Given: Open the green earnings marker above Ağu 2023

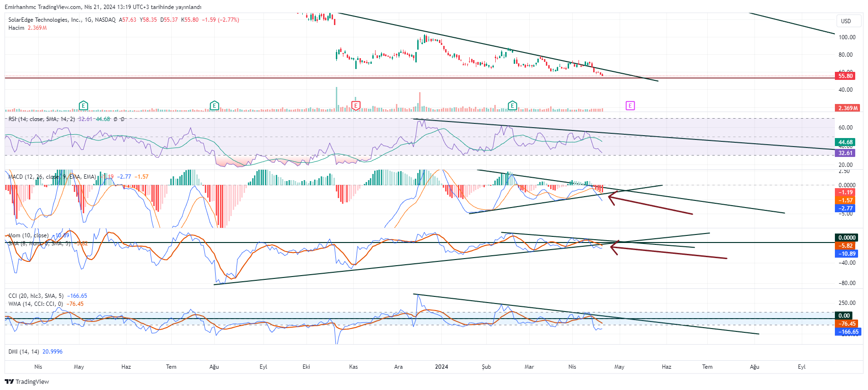Looking at the screenshot, I should point(214,105).
